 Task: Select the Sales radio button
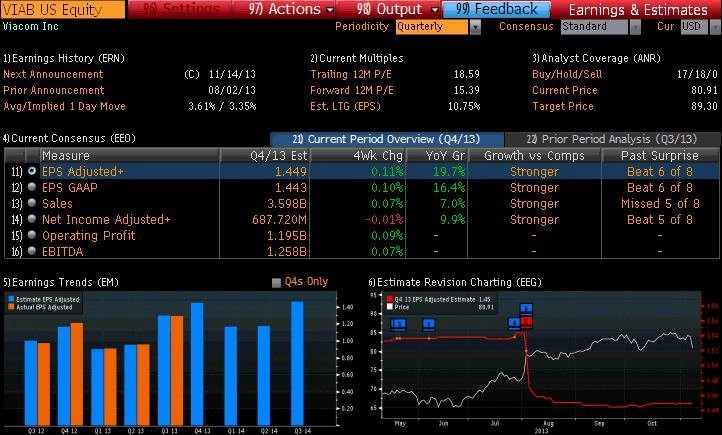(32, 203)
